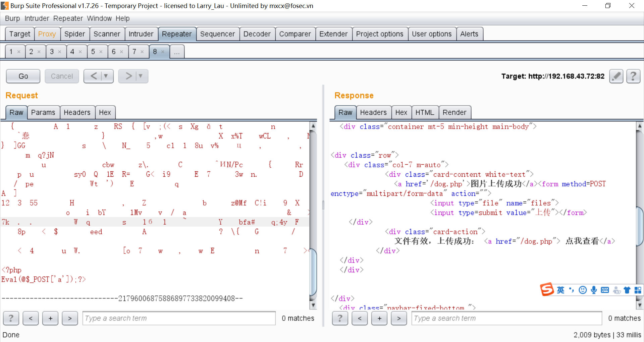Viewport: 644px width, 342px height.
Task: Click the Cancel button
Action: click(x=62, y=76)
